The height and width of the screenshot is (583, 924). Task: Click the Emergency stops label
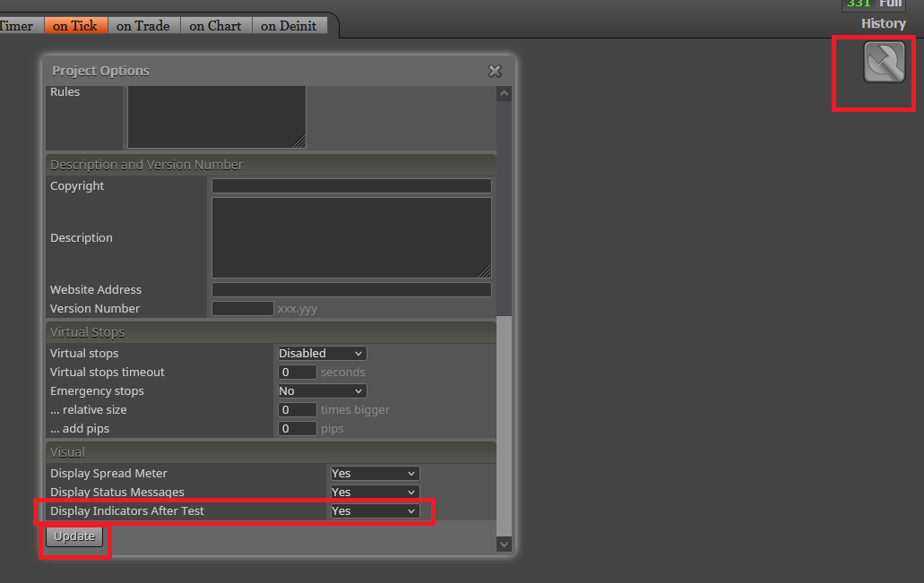(x=97, y=391)
